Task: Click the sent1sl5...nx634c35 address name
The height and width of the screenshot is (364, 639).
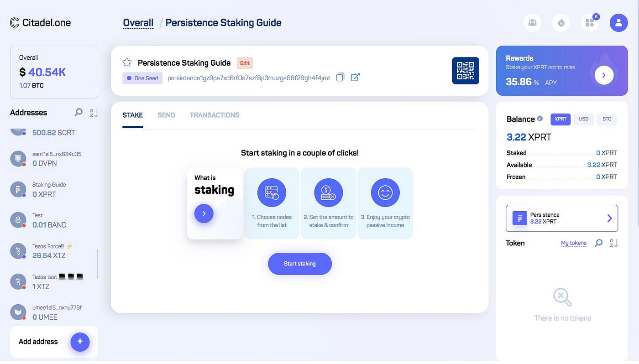Action: pos(57,154)
